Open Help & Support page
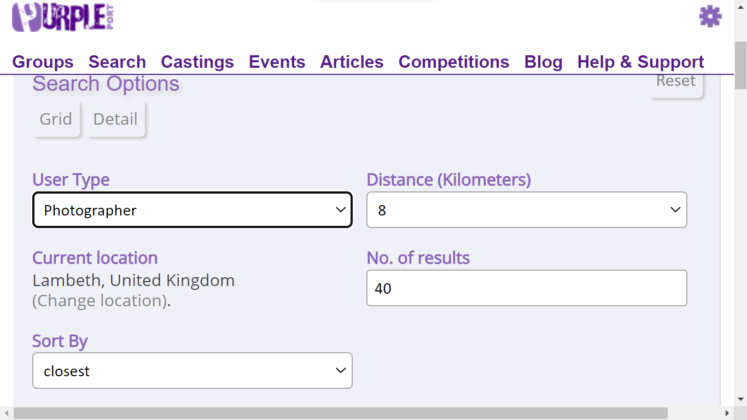This screenshot has width=747, height=420. pyautogui.click(x=640, y=62)
